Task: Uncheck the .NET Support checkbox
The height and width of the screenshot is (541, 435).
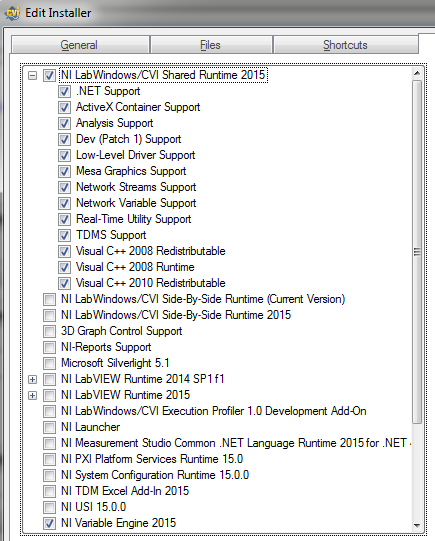Action: click(x=65, y=91)
